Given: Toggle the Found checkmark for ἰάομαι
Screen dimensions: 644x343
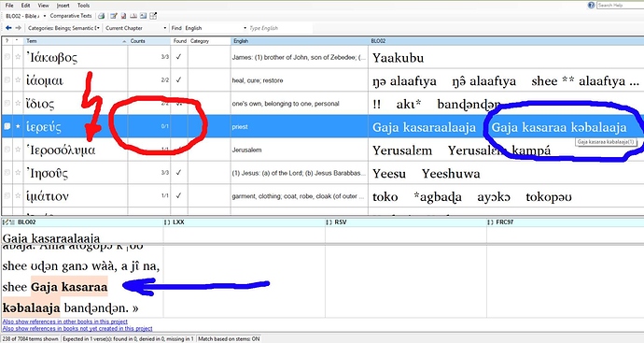Looking at the screenshot, I should (178, 80).
